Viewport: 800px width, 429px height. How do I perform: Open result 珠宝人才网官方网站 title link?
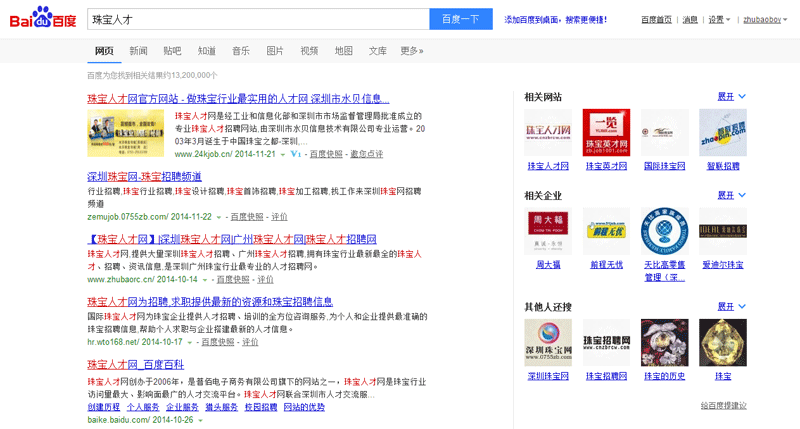pyautogui.click(x=238, y=98)
